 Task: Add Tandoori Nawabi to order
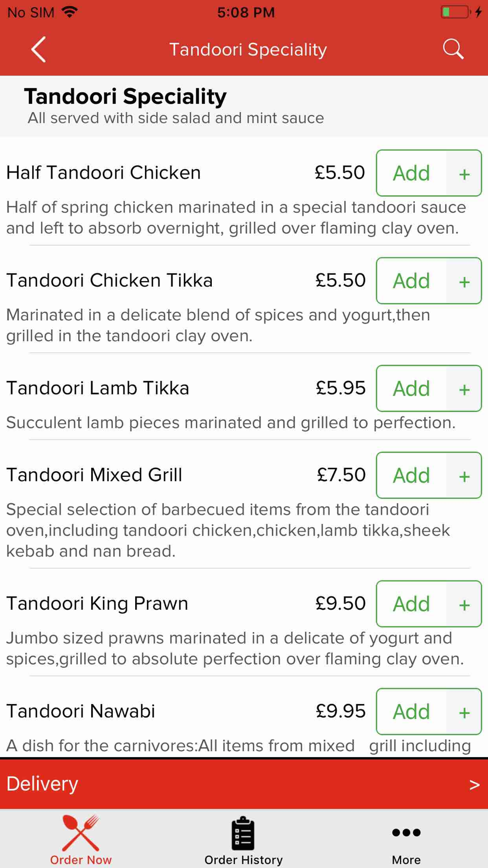(x=411, y=712)
